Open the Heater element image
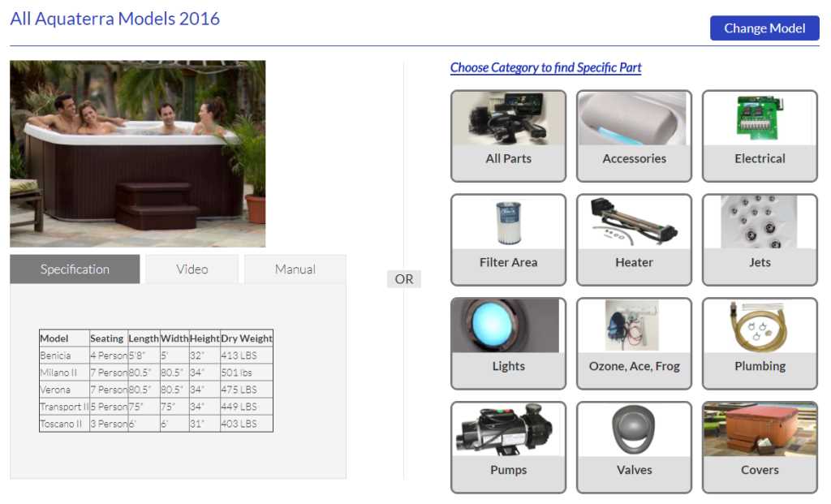The height and width of the screenshot is (504, 831). 634,222
